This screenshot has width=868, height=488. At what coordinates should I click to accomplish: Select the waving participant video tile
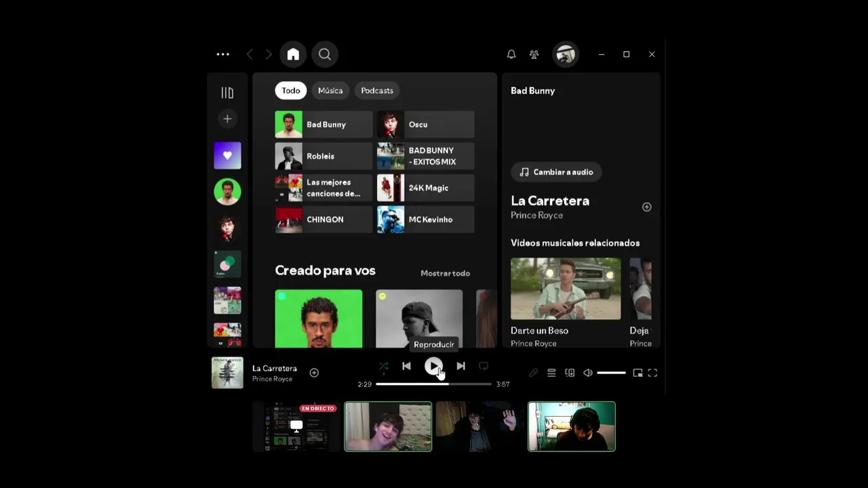(x=479, y=426)
